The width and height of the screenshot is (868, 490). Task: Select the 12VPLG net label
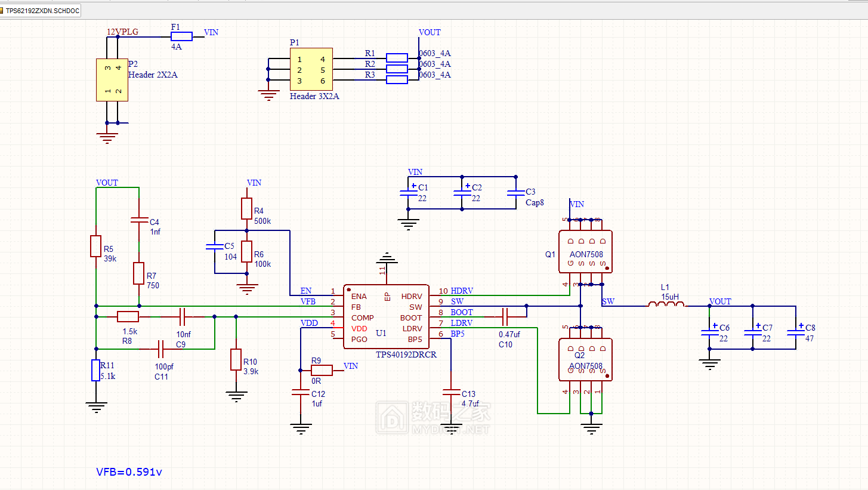[x=122, y=32]
